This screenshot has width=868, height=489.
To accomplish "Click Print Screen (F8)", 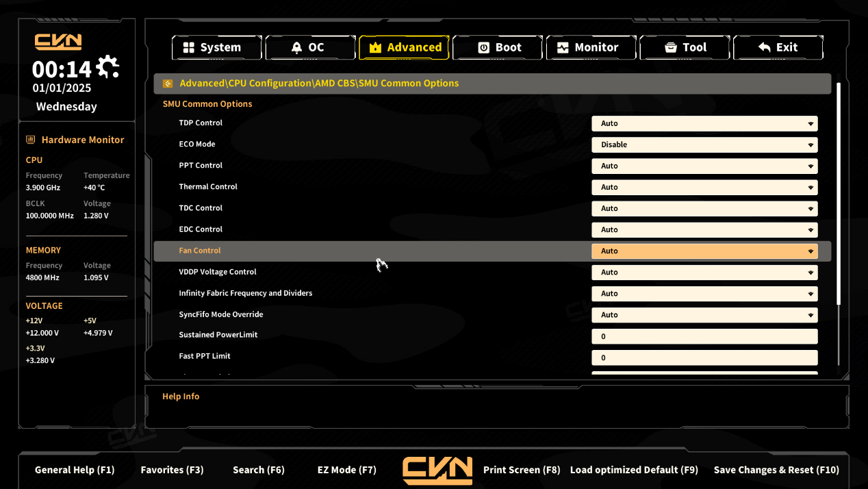I will 522,470.
